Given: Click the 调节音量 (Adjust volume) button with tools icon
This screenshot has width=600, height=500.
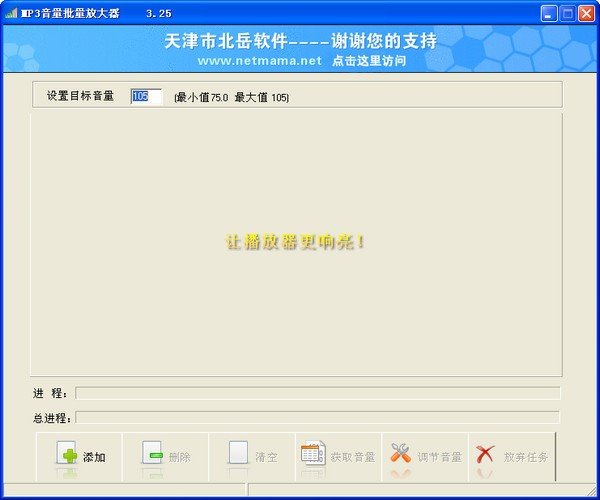Looking at the screenshot, I should [x=425, y=457].
